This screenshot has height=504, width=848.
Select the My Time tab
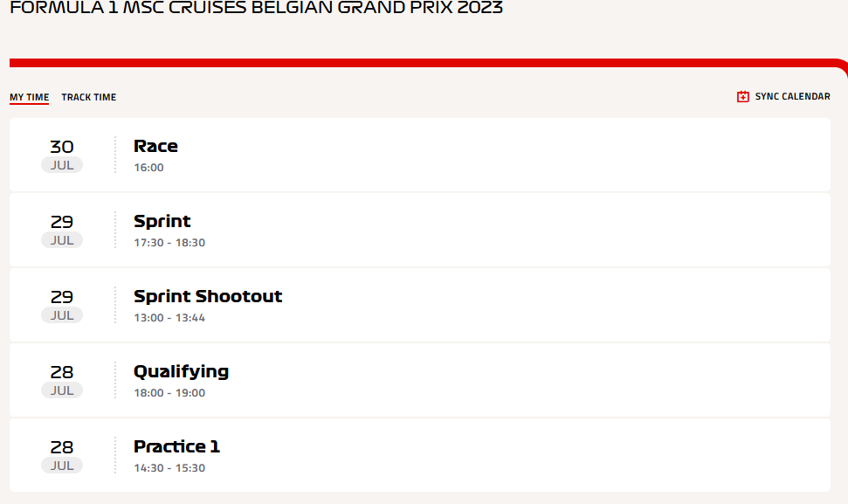(29, 97)
